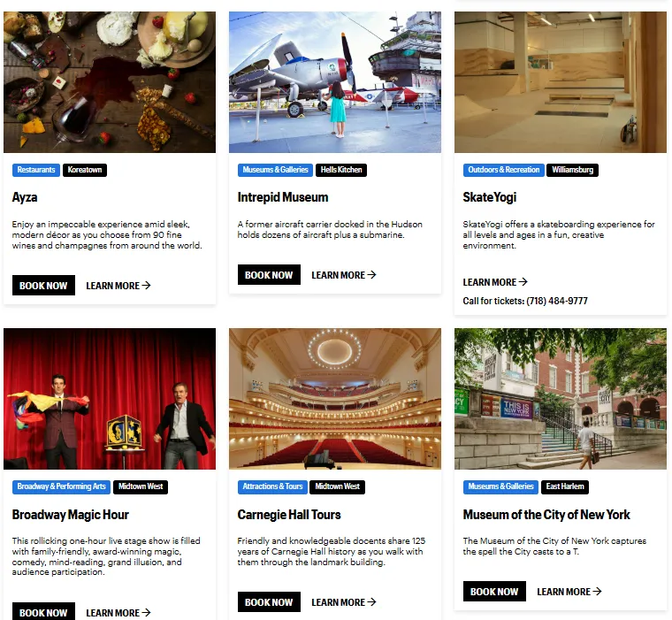The width and height of the screenshot is (672, 620).
Task: Open Learn More for Intrepid Museum
Action: (344, 275)
